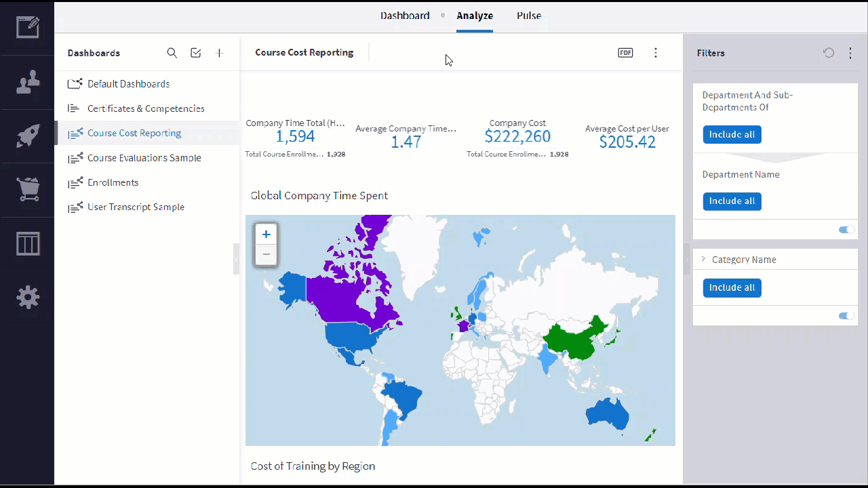
Task: Toggle the Department Name filter switch
Action: tap(846, 230)
